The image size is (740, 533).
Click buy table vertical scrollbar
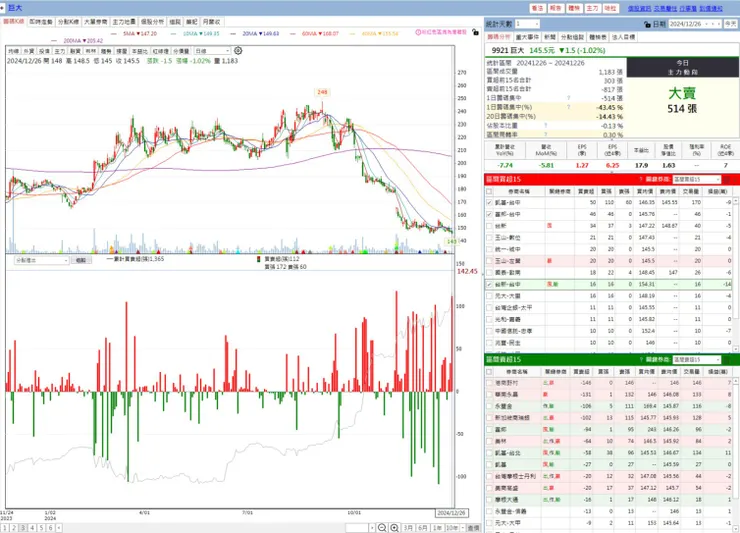point(735,274)
